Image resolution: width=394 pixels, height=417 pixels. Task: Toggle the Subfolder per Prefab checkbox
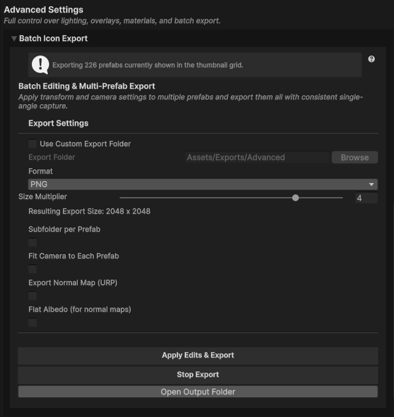click(x=32, y=242)
